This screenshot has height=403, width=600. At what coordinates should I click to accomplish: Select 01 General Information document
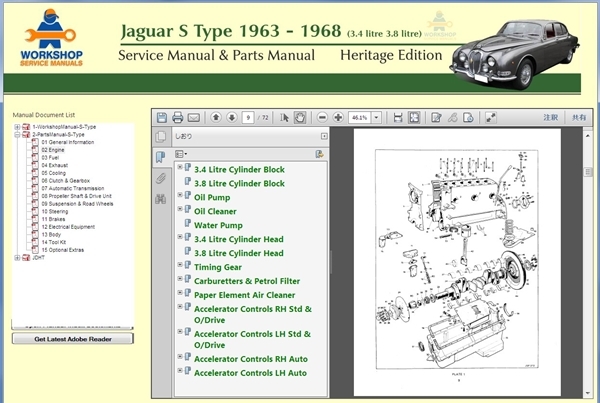[x=68, y=142]
